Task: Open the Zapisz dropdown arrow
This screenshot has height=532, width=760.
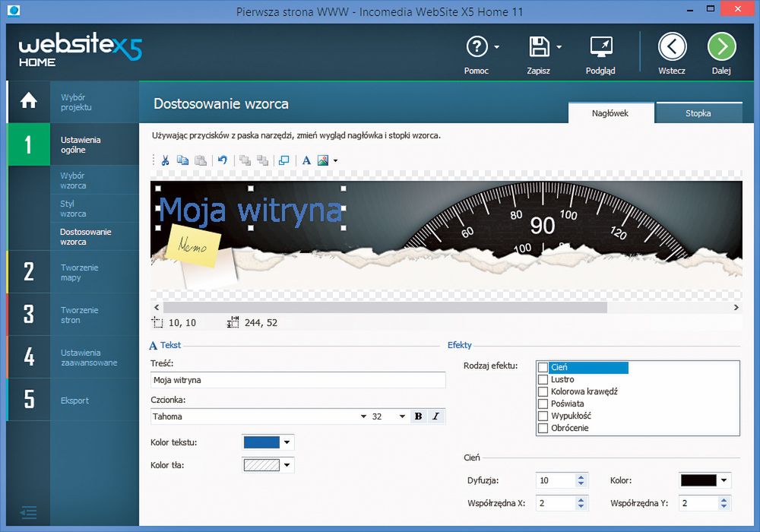Action: pos(559,47)
